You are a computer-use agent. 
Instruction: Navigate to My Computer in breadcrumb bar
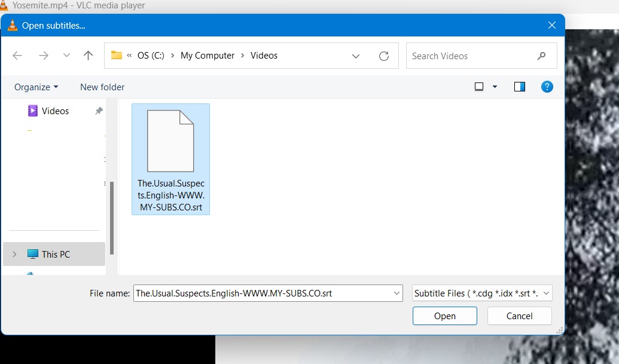[207, 55]
